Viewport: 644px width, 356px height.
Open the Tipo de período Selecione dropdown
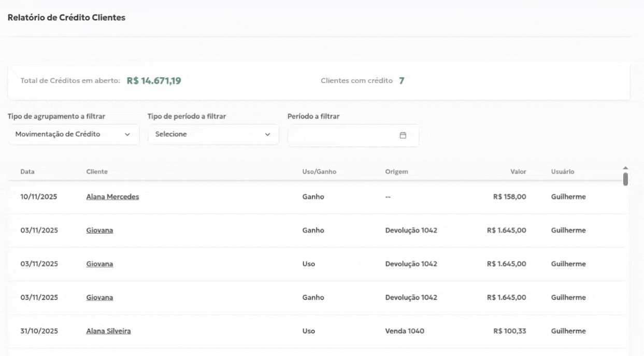(x=213, y=135)
